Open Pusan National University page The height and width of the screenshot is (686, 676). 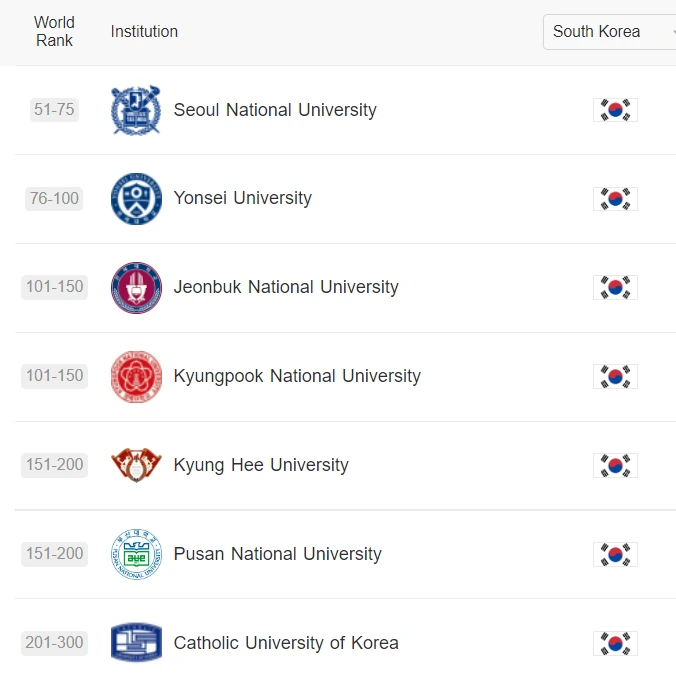coord(277,554)
